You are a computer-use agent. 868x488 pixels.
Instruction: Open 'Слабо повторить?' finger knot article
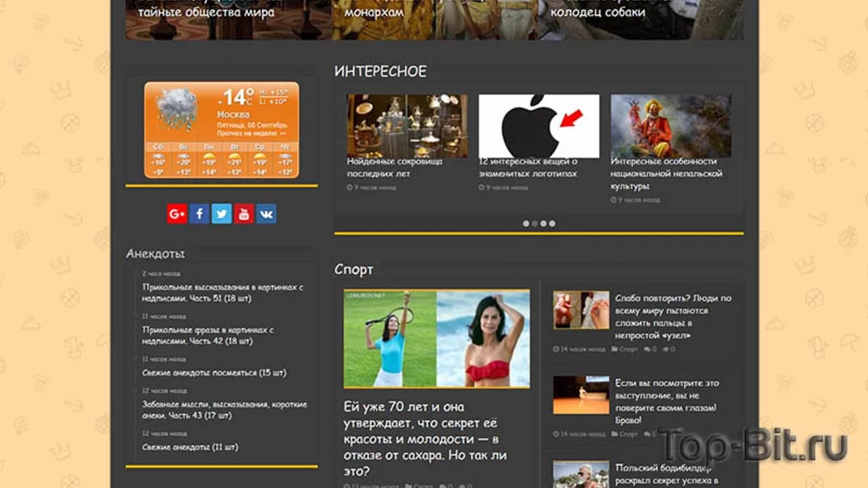tap(673, 317)
